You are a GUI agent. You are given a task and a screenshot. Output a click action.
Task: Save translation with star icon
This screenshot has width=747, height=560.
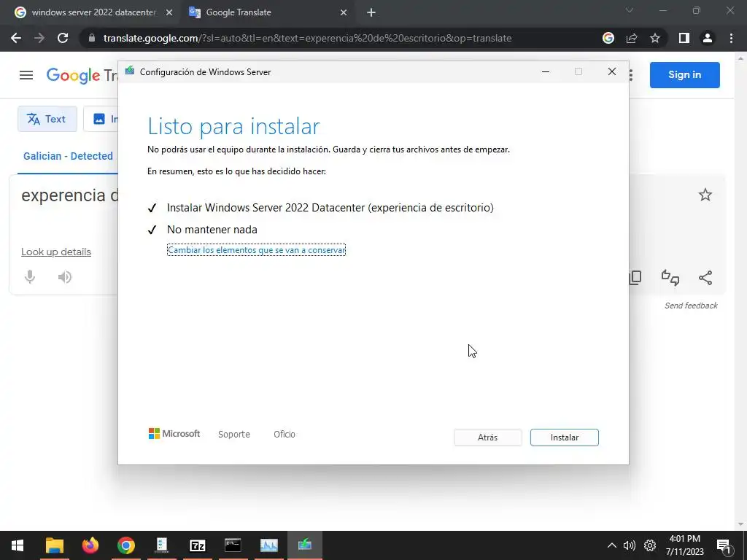tap(705, 195)
